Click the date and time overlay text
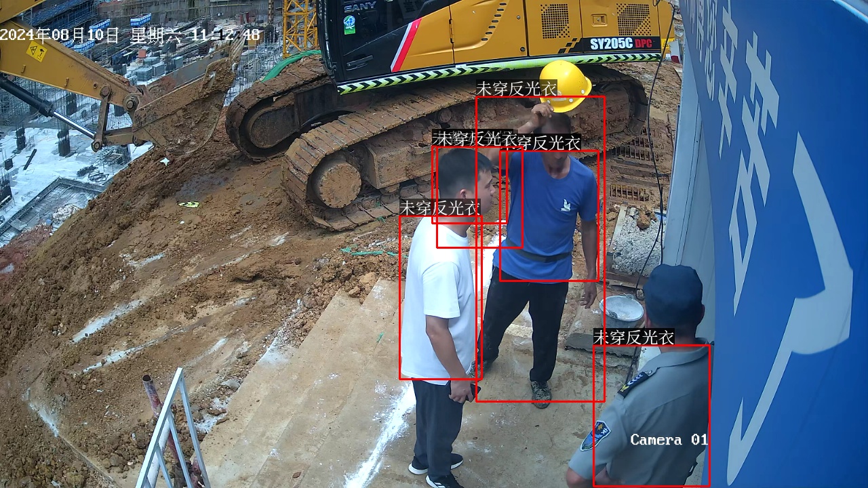The width and height of the screenshot is (868, 488). click(130, 35)
